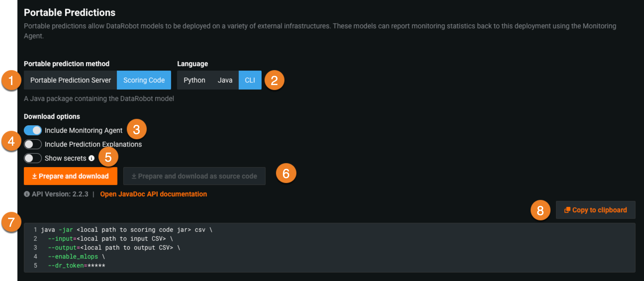Image resolution: width=644 pixels, height=281 pixels.
Task: Click inside the CLI code snippet box
Action: pyautogui.click(x=325, y=247)
